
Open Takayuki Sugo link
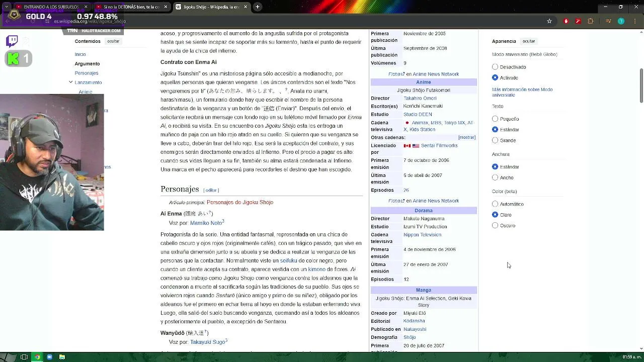click(207, 342)
